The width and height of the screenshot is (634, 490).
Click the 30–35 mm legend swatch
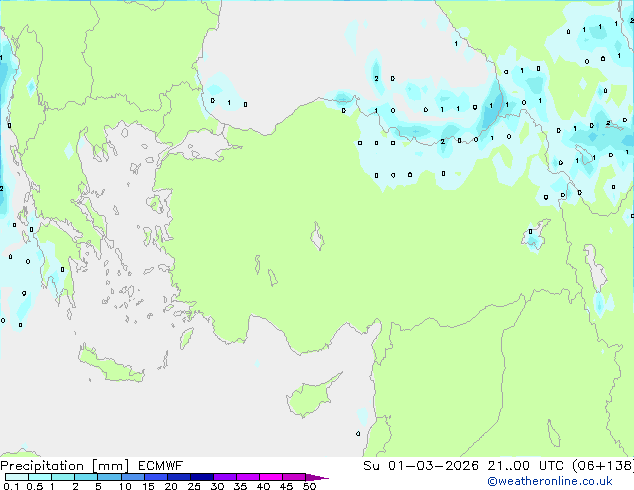[225, 477]
